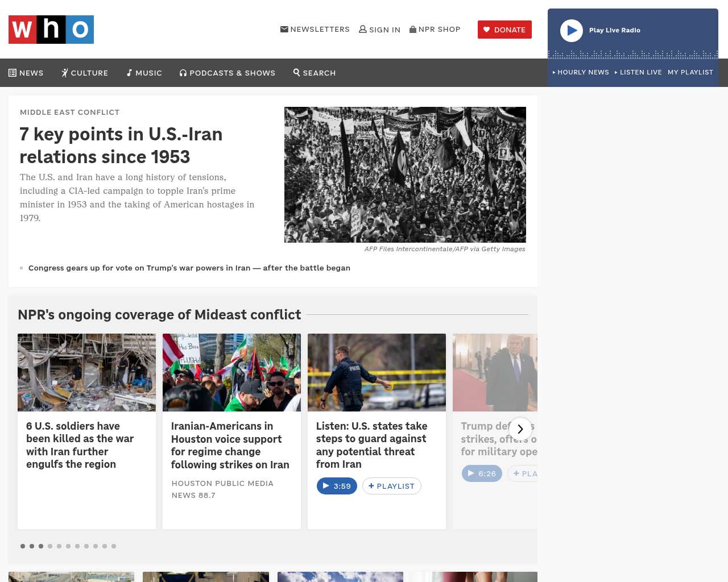
Task: Select the second carousel pagination dot
Action: click(32, 546)
